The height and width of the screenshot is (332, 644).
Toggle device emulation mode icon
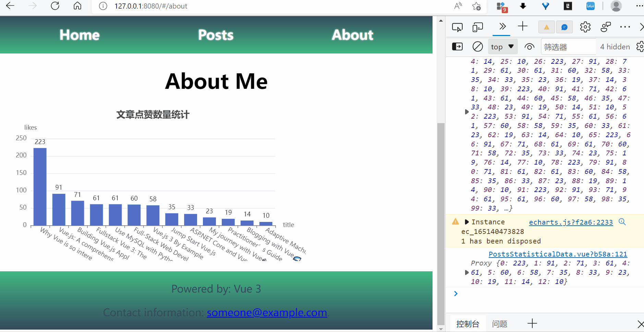(x=477, y=27)
